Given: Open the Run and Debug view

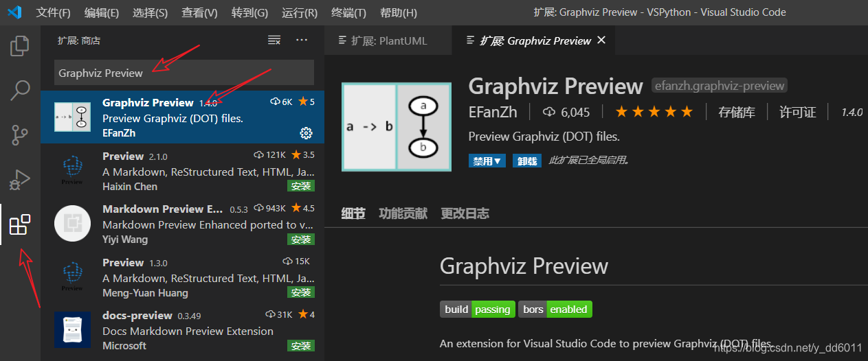Looking at the screenshot, I should (20, 180).
